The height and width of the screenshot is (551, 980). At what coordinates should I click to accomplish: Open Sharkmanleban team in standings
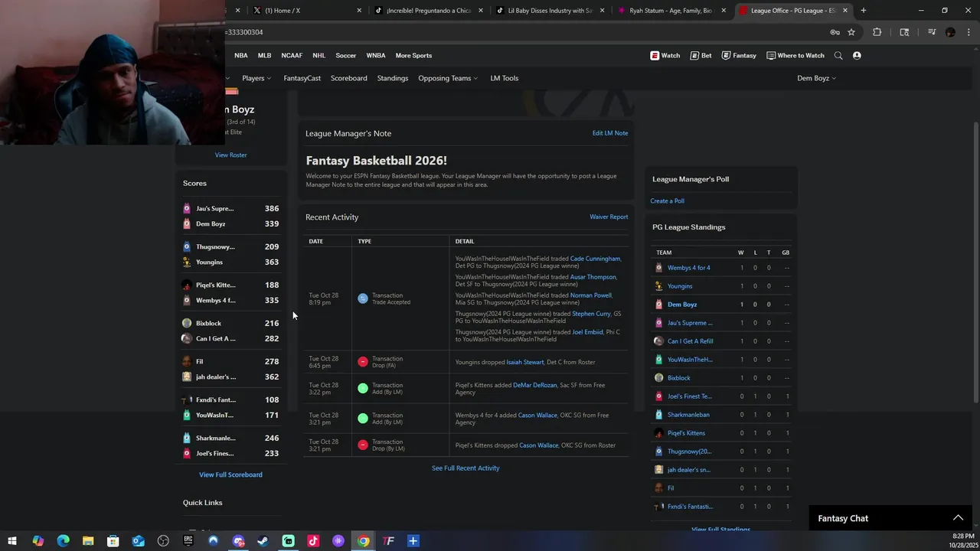(688, 415)
